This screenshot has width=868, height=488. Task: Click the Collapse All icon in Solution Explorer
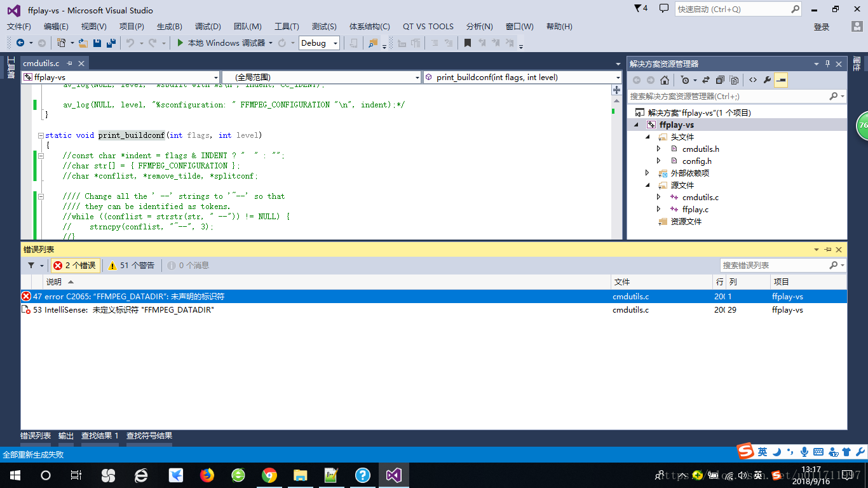[x=720, y=80]
